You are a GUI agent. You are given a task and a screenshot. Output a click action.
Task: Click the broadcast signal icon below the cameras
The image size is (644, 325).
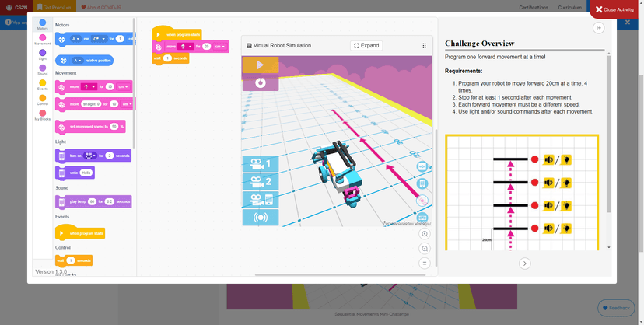tap(261, 218)
